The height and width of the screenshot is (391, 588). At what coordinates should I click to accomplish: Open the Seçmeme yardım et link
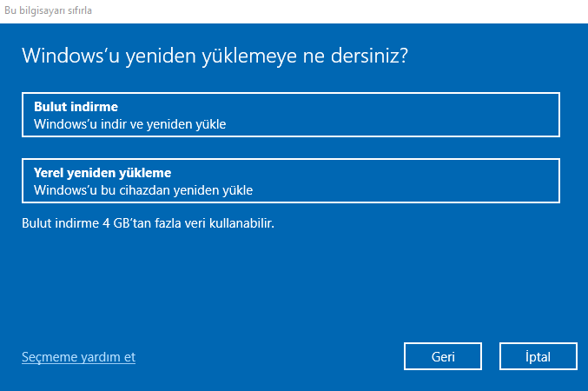78,357
